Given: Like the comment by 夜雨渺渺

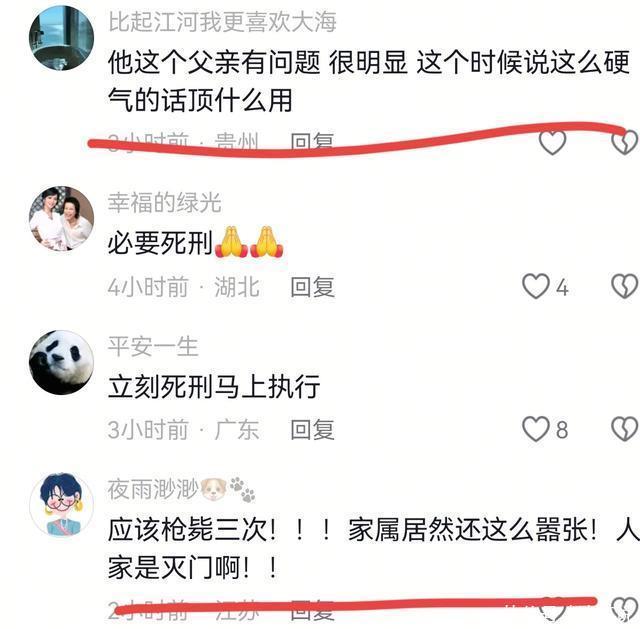Looking at the screenshot, I should 552,609.
